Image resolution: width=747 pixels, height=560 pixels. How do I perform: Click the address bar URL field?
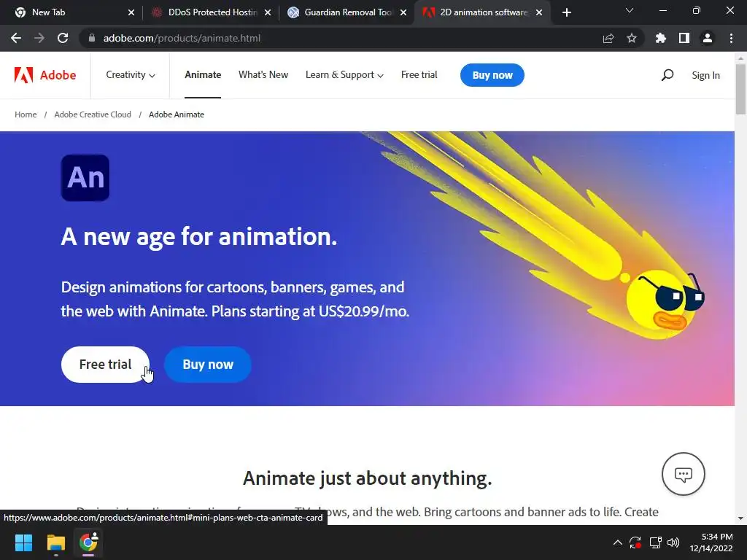pos(338,38)
